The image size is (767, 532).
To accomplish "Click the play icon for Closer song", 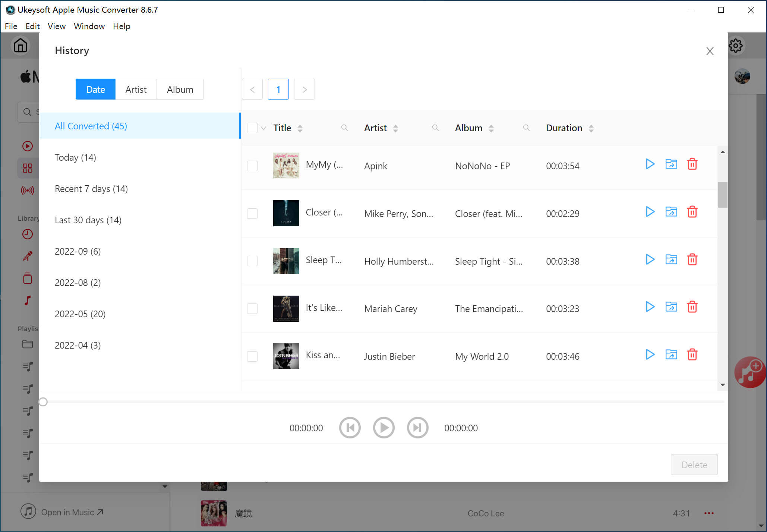I will (x=650, y=212).
